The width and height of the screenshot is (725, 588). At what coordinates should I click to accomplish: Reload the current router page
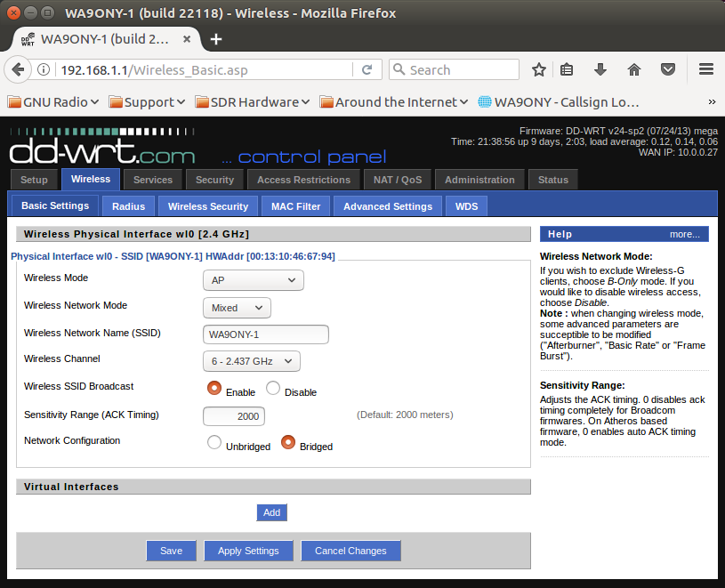tap(367, 69)
